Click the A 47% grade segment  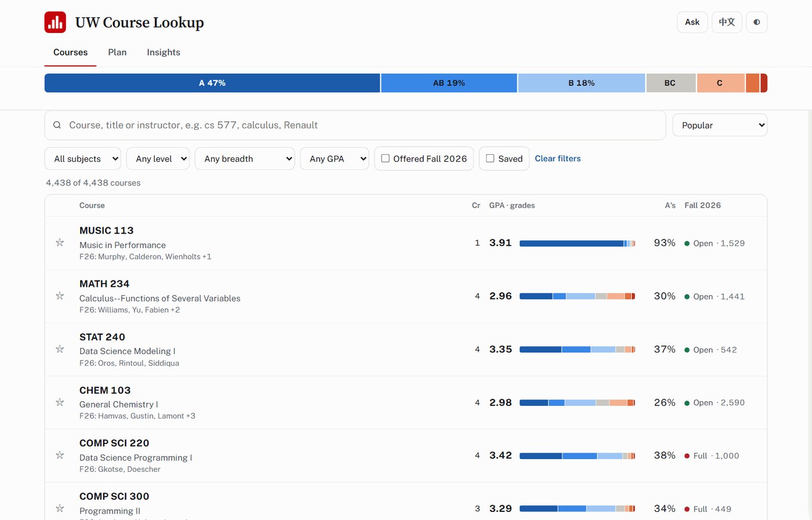212,83
